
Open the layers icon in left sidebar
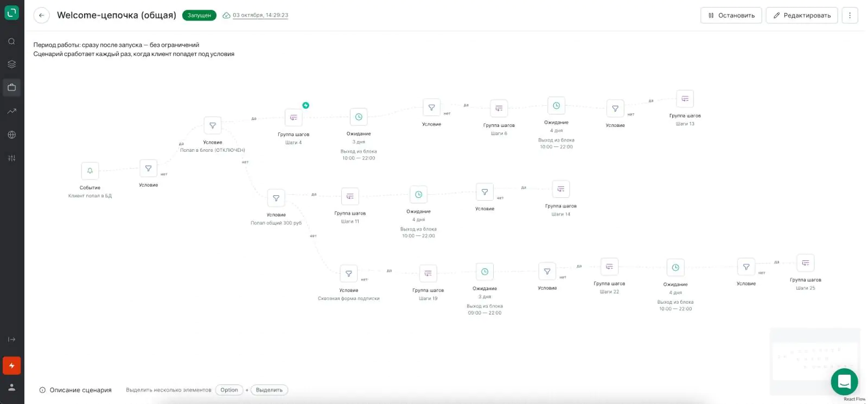11,64
